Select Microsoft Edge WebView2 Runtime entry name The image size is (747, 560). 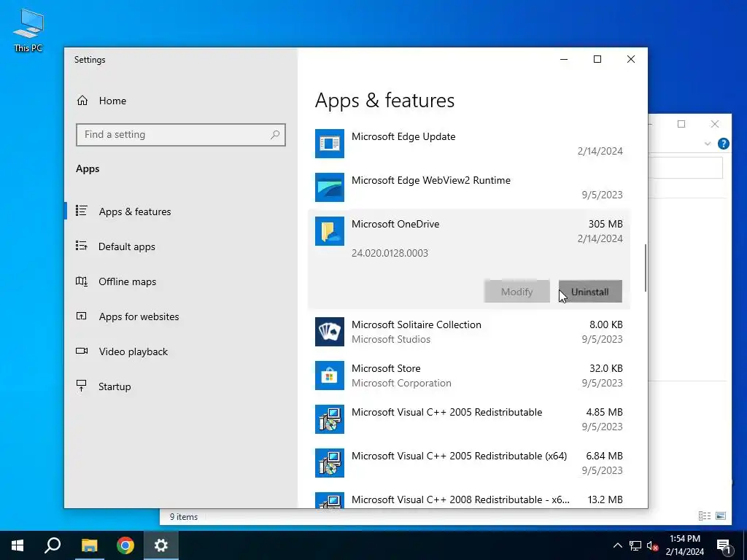431,181
